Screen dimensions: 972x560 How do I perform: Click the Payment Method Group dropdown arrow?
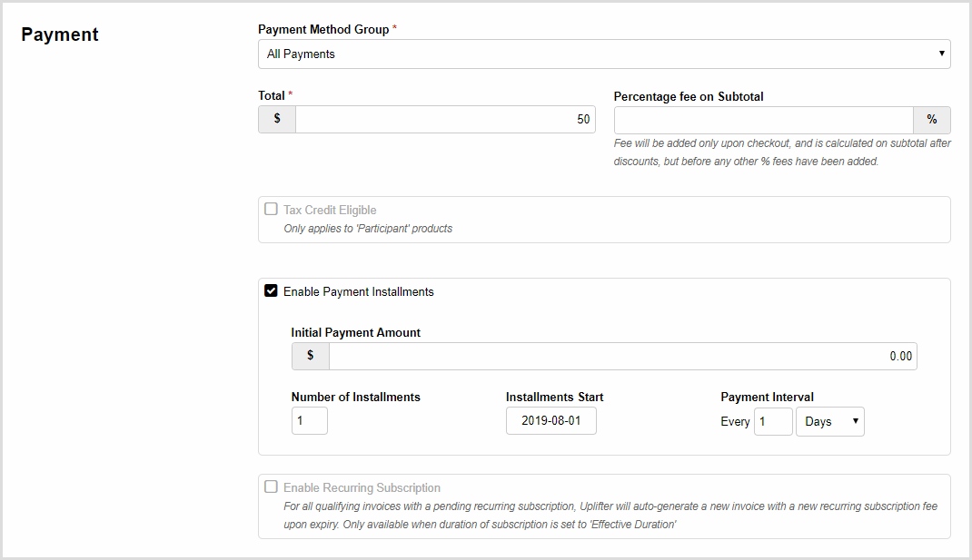(x=941, y=54)
